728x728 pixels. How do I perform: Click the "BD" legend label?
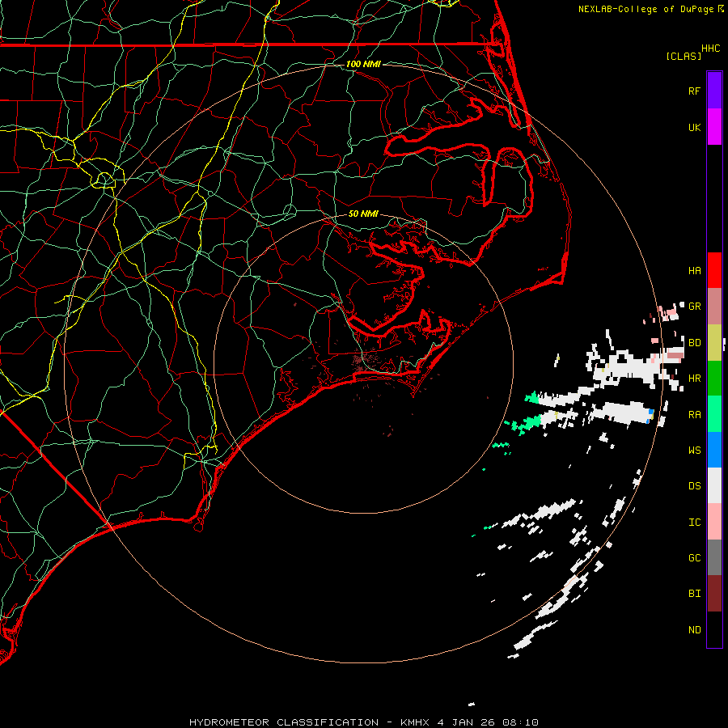695,343
